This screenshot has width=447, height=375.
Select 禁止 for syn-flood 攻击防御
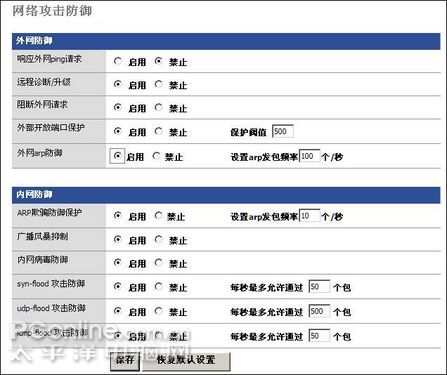pyautogui.click(x=159, y=286)
